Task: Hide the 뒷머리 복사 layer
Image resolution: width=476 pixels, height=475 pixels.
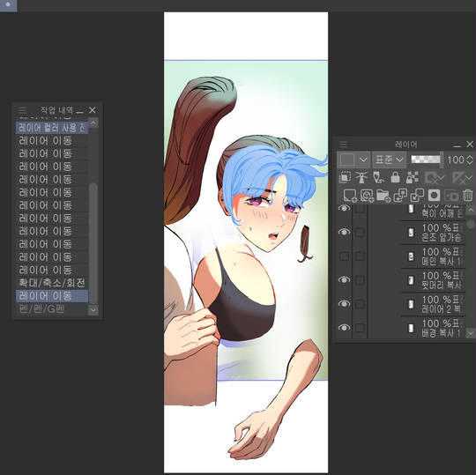Action: coord(345,279)
